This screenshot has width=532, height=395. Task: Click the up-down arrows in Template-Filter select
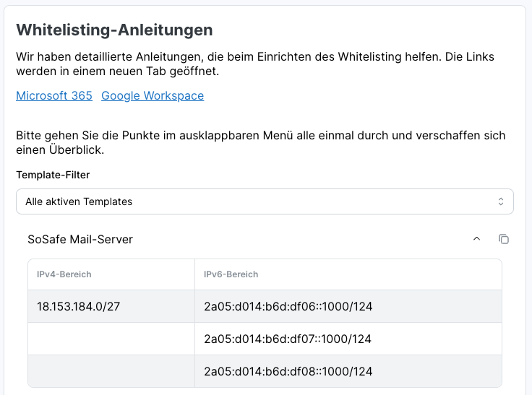pyautogui.click(x=500, y=202)
